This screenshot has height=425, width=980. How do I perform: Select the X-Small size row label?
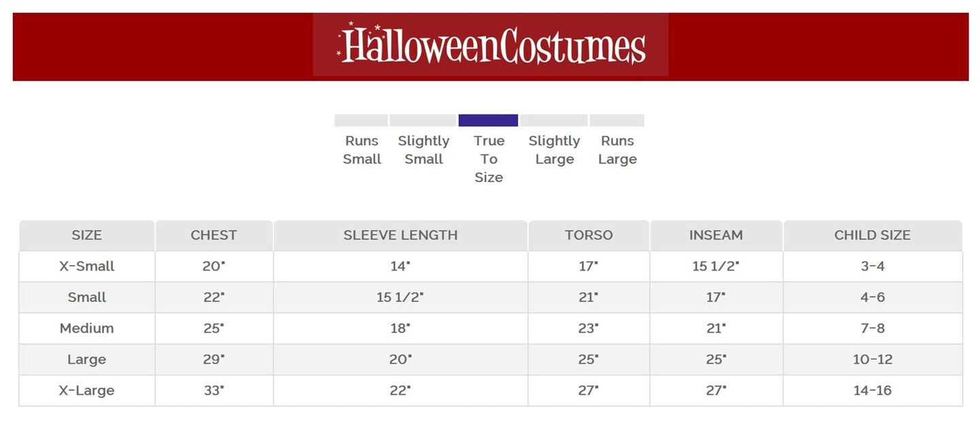(86, 267)
